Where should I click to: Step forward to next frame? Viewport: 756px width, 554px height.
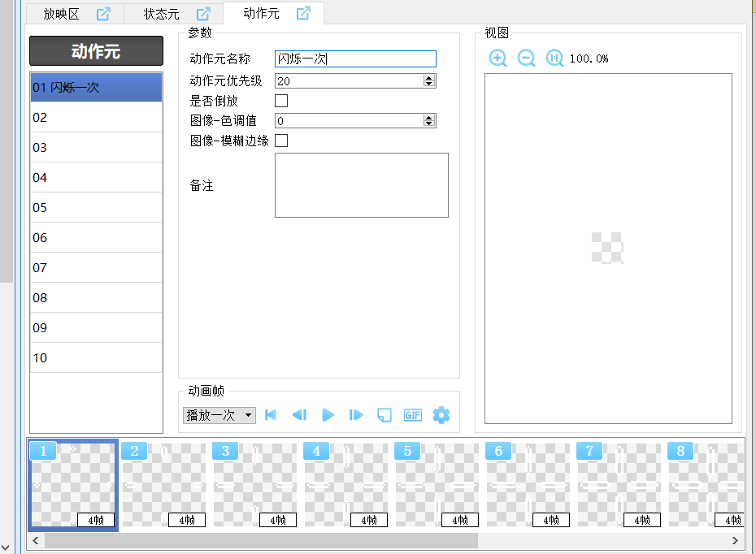[x=356, y=415]
